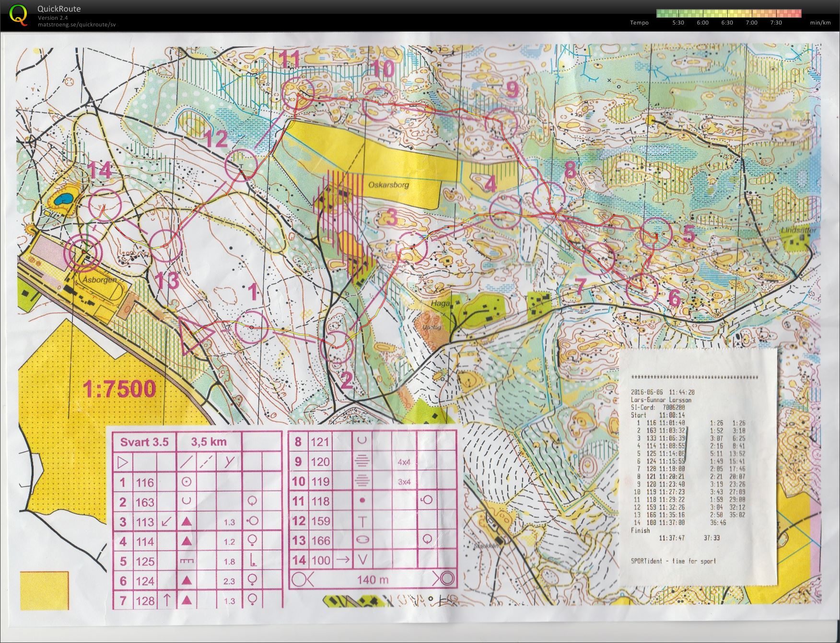The height and width of the screenshot is (643, 840).
Task: Select control circle 14 near the pond
Action: click(x=105, y=206)
